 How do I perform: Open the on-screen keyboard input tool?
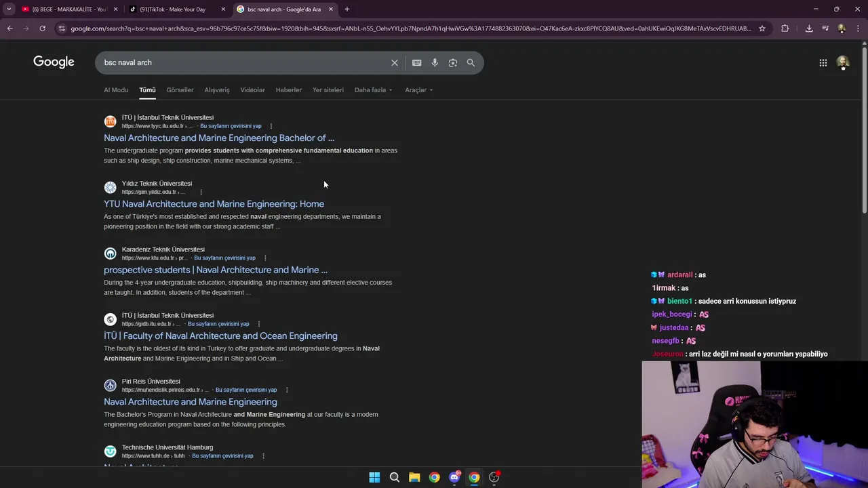[x=416, y=62]
